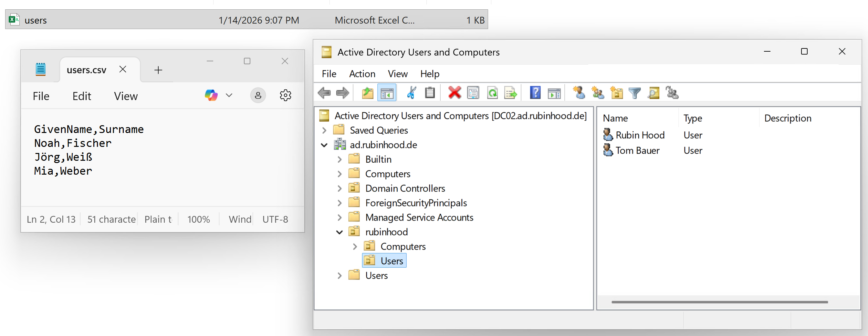Open the Action menu

tap(362, 74)
